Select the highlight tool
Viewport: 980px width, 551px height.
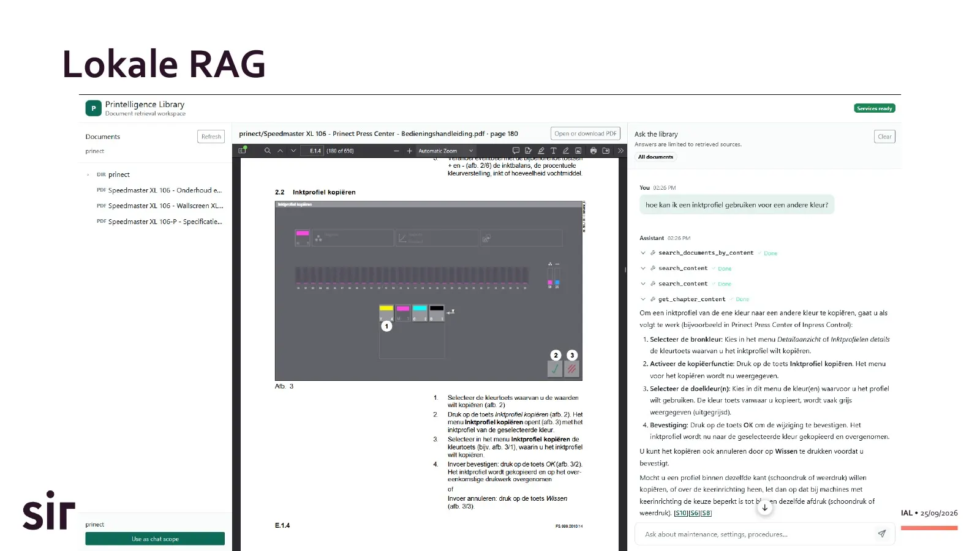tap(541, 151)
